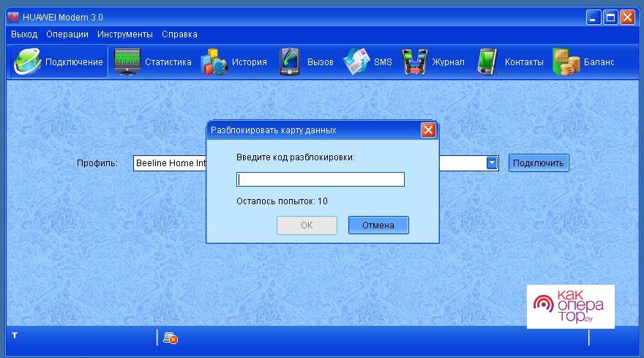Click the Отмена button in dialog

click(378, 225)
